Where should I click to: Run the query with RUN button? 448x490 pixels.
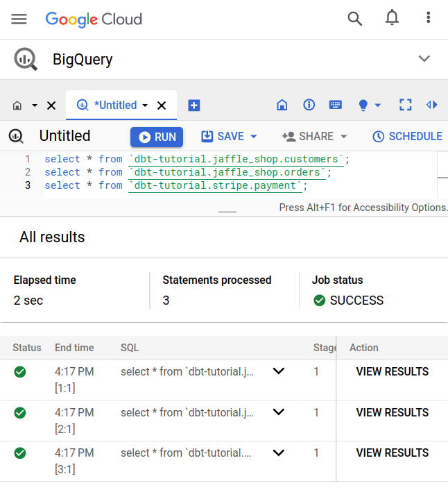[157, 137]
